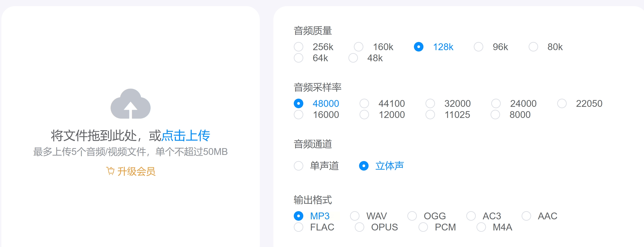Pick OPUS as output format
Viewport: 644px width, 247px height.
coord(359,227)
